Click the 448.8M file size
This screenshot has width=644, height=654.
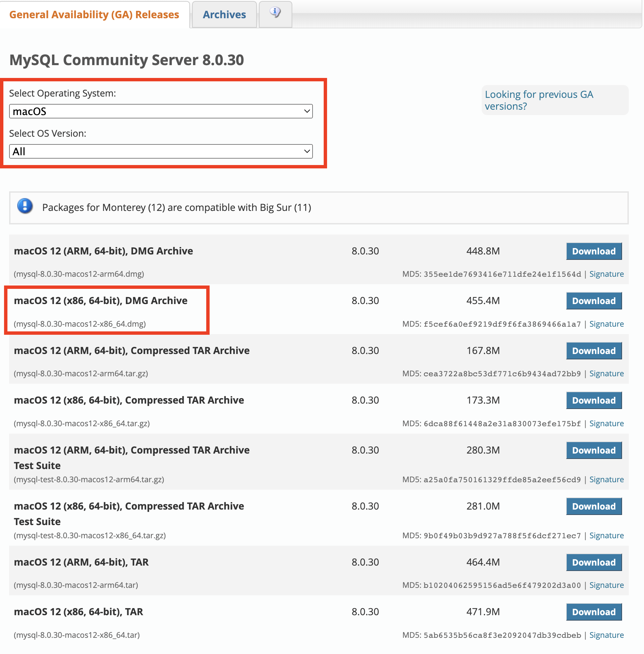[483, 251]
